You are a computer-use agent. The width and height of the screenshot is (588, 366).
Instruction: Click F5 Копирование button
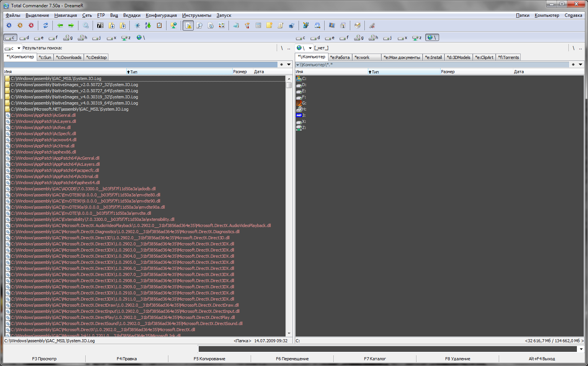tap(209, 359)
